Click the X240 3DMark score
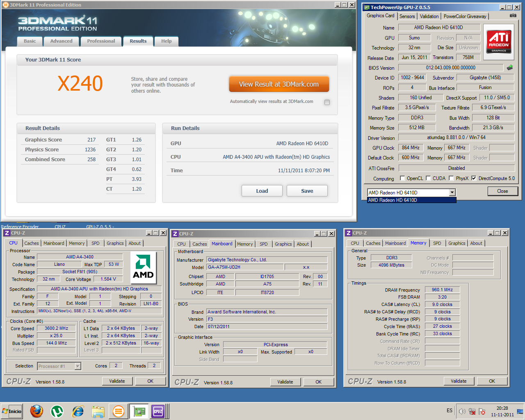The width and height of the screenshot is (525, 420). coord(80,84)
